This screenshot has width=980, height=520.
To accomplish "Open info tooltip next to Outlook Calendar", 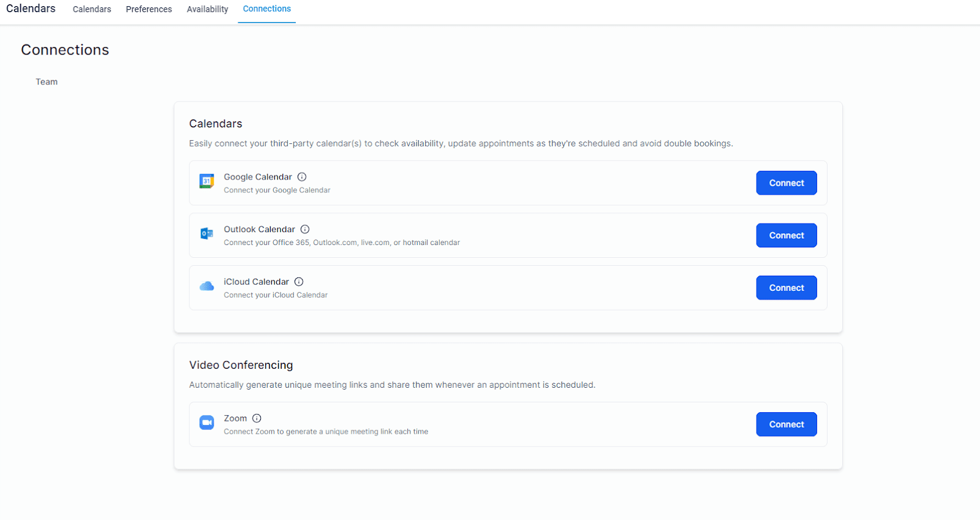I will click(x=305, y=229).
